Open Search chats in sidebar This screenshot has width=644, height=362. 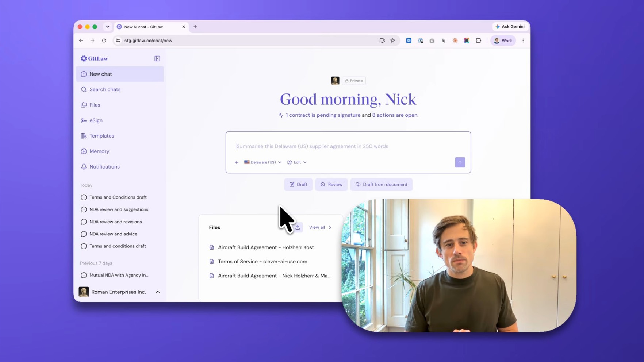[x=120, y=89]
